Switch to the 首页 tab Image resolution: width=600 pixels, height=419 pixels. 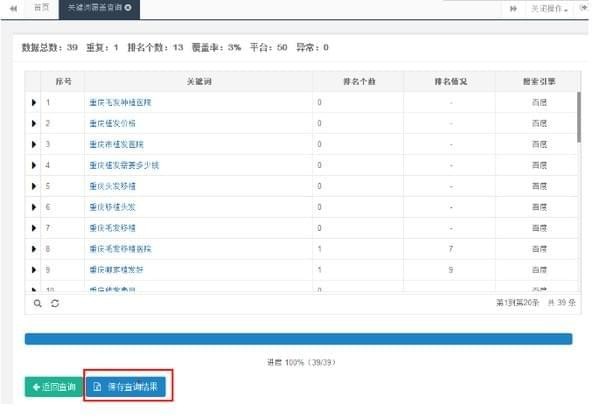[41, 8]
